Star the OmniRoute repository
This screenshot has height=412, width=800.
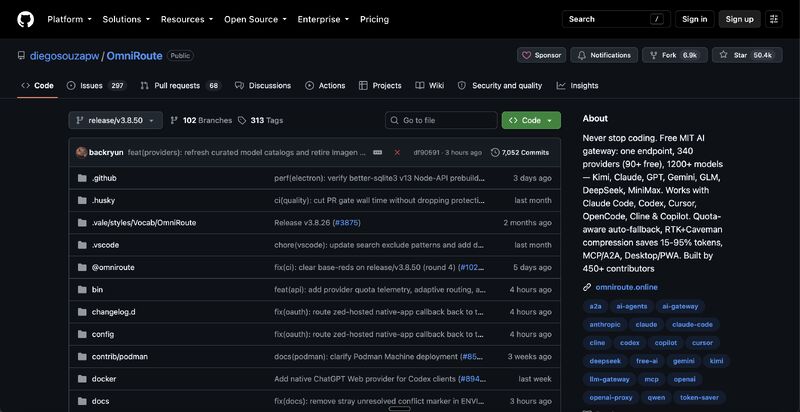(x=747, y=55)
